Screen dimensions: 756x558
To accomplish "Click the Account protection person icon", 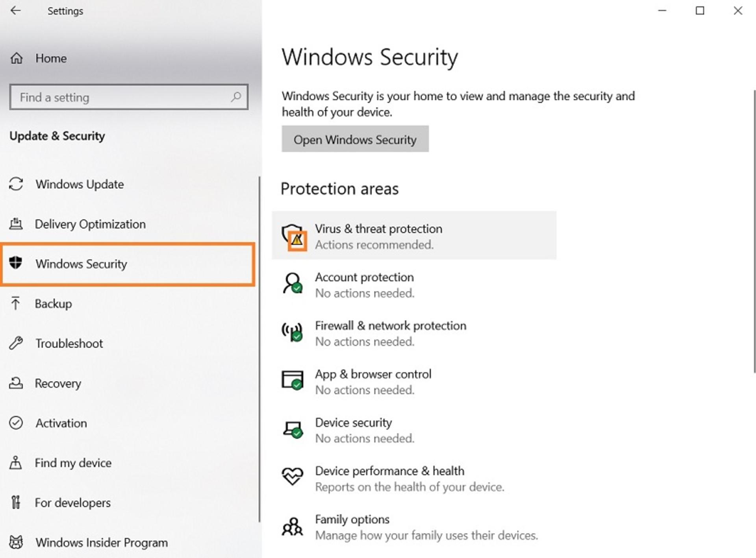I will tap(293, 283).
